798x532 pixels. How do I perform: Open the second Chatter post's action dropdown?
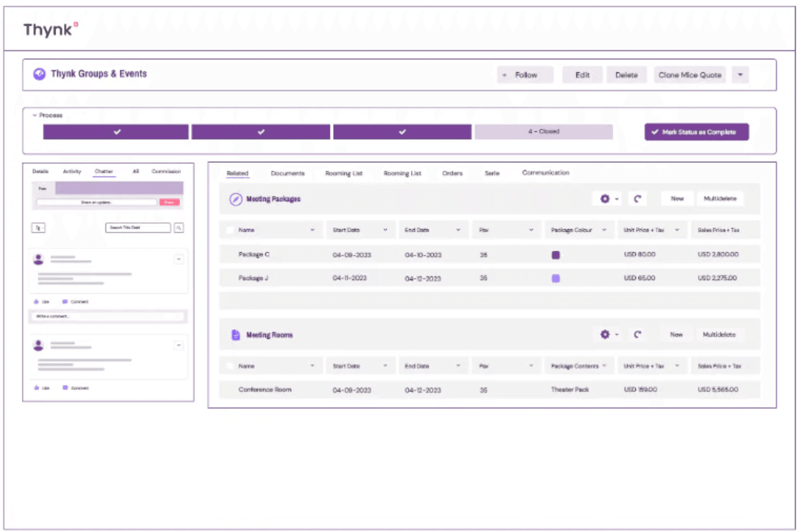click(179, 345)
